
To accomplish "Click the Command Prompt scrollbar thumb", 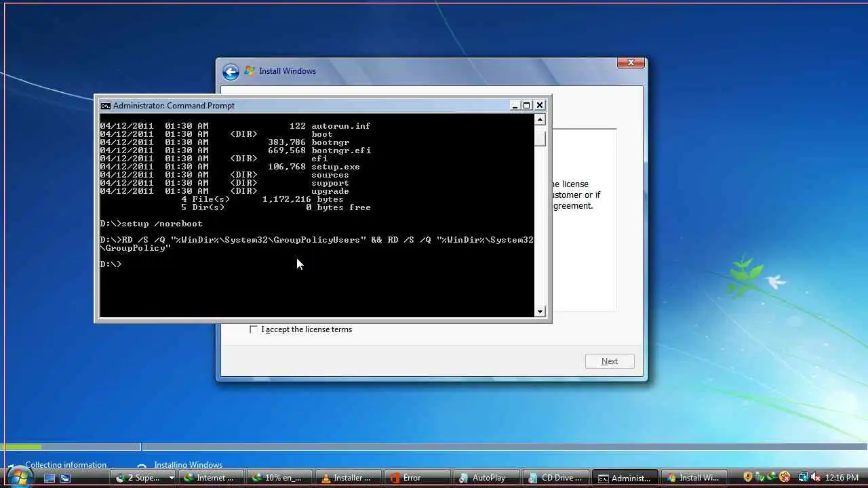I will 540,138.
